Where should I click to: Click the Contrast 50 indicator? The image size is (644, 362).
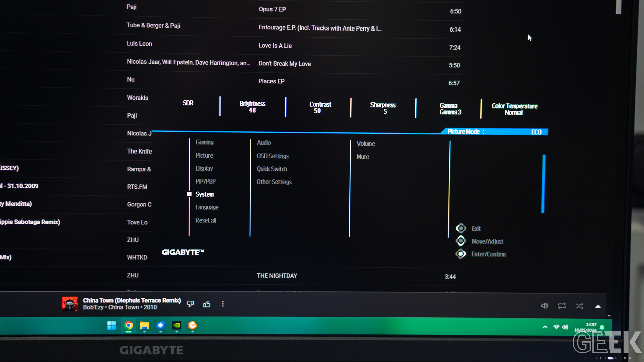320,108
